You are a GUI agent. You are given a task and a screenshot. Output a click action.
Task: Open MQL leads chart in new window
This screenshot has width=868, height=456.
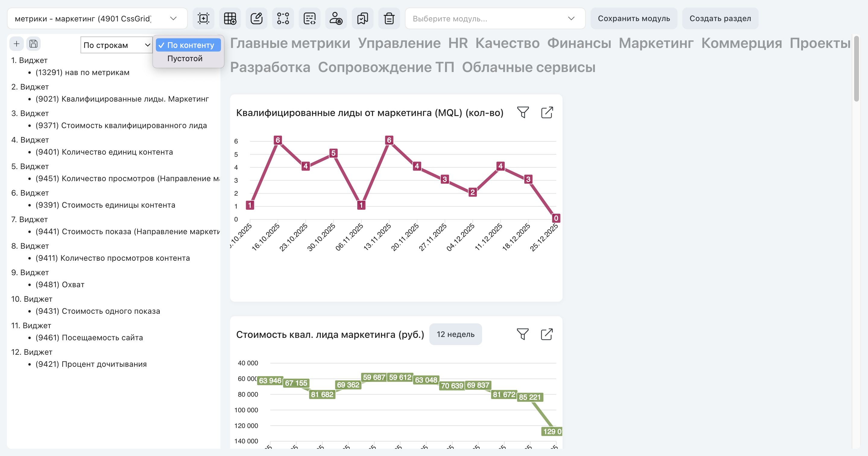547,112
